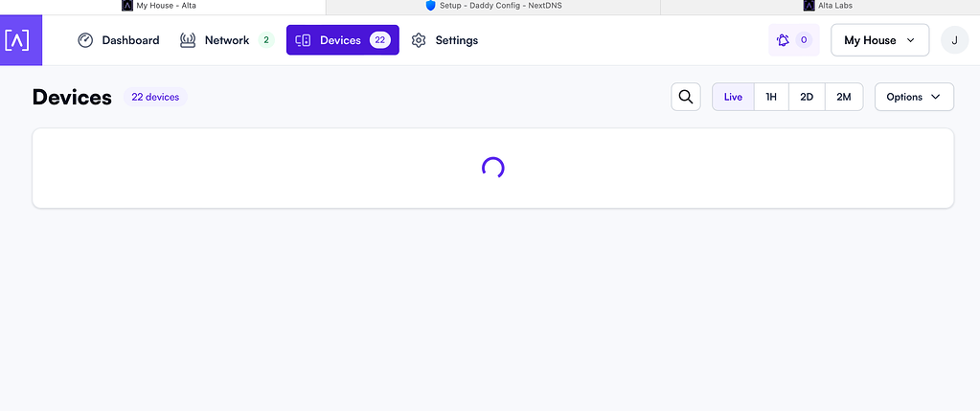Expand the Options dropdown
The height and width of the screenshot is (411, 980).
914,97
